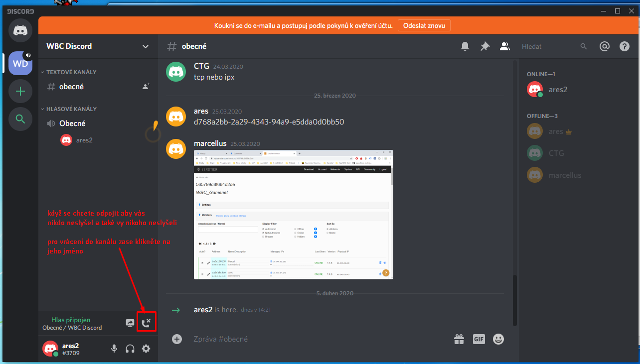The width and height of the screenshot is (640, 364).
Task: Toggle the member list panel
Action: tap(505, 46)
